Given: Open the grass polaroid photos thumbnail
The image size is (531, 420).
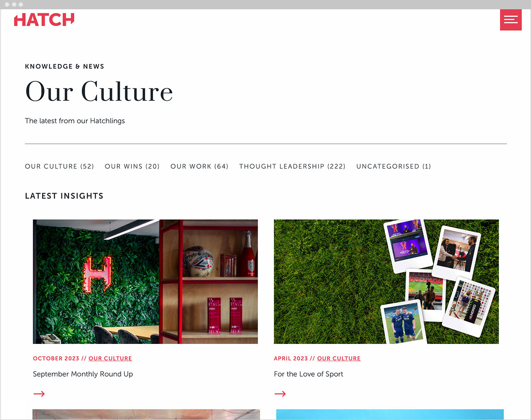Looking at the screenshot, I should [386, 282].
